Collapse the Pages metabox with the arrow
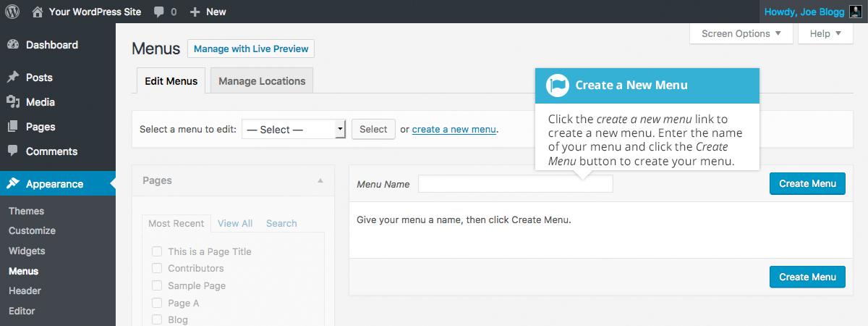The image size is (868, 326). [320, 180]
